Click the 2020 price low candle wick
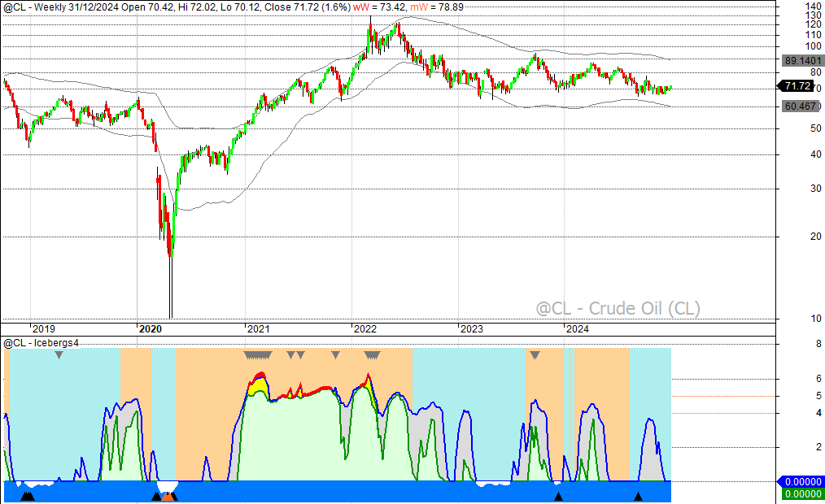The height and width of the screenshot is (504, 825). [171, 293]
